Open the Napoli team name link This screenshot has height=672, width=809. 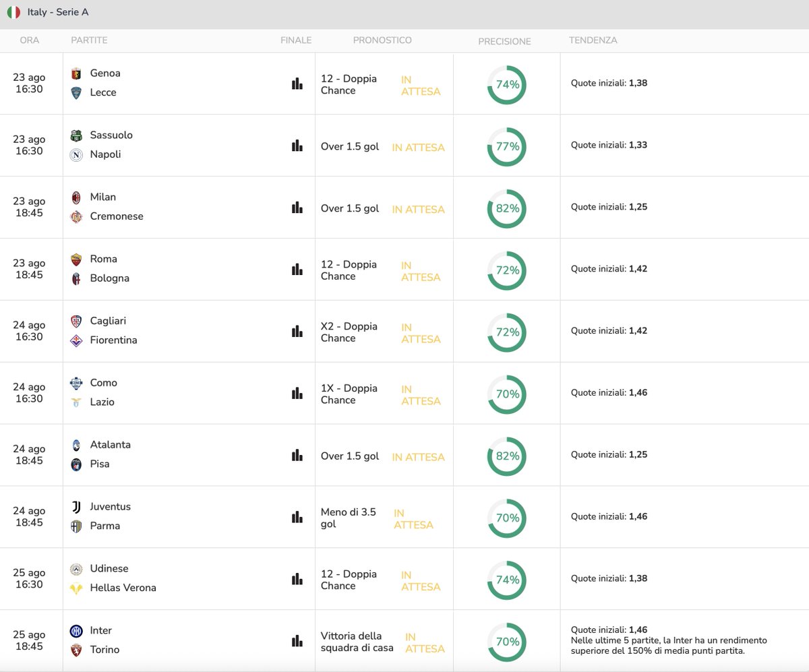[106, 154]
